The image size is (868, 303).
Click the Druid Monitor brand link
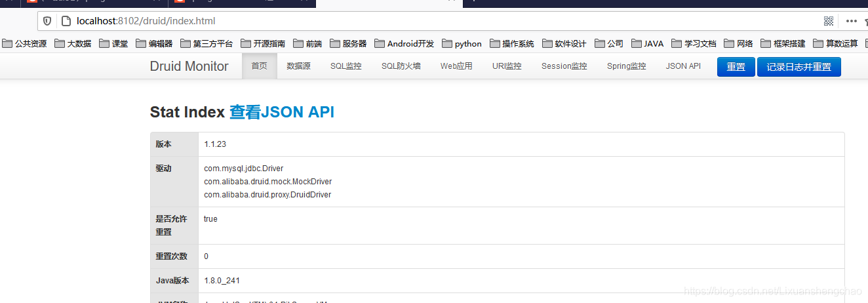[x=189, y=66]
